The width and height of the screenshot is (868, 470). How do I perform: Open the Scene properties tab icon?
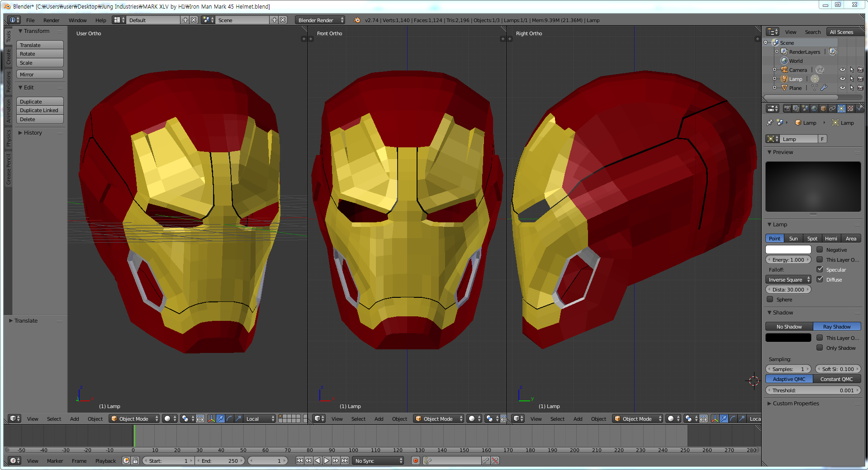coord(805,108)
